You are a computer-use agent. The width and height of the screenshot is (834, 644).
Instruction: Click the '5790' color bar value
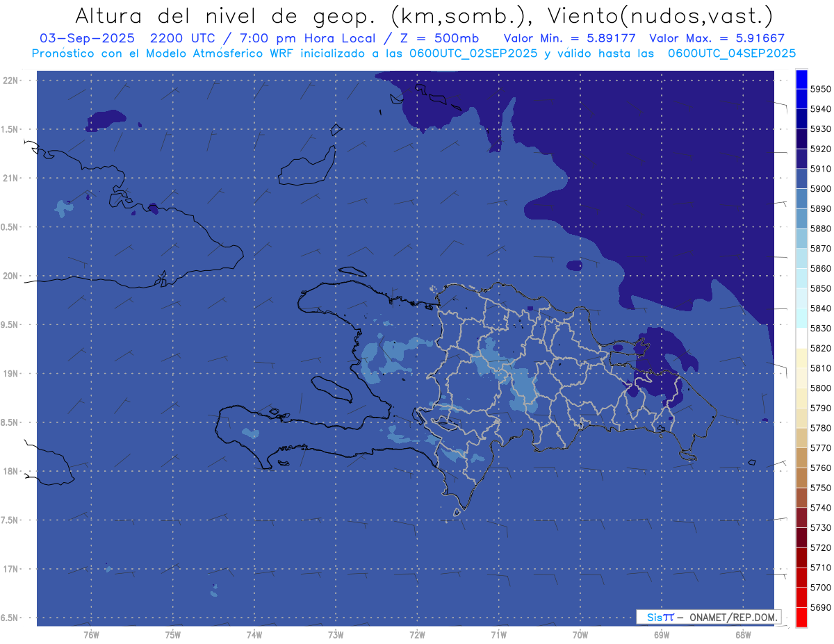pyautogui.click(x=820, y=408)
